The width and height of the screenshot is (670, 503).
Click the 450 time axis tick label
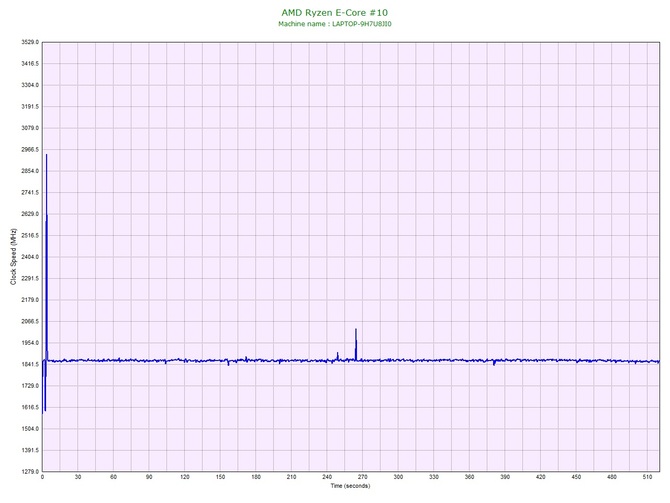tap(576, 477)
